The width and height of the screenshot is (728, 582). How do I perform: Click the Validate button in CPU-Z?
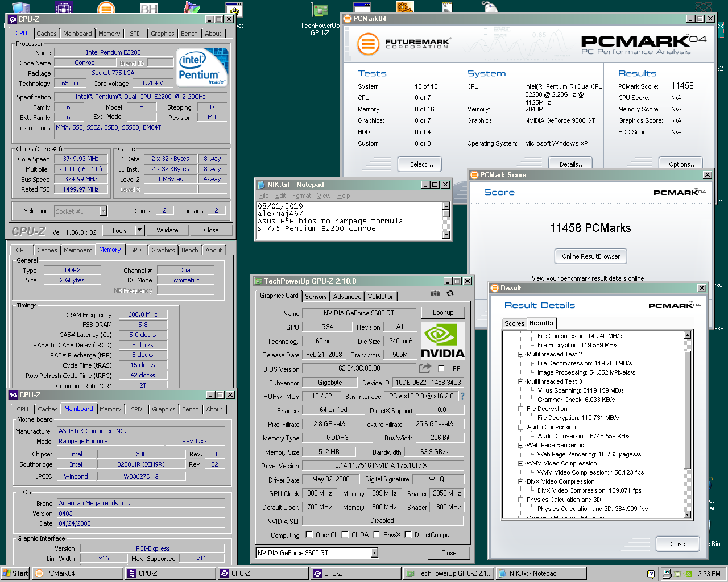[167, 230]
